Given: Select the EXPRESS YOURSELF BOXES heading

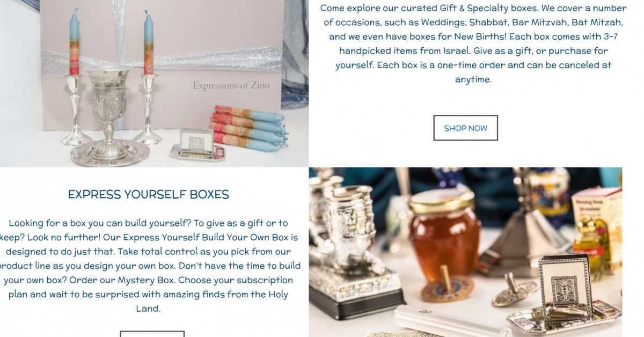Looking at the screenshot, I should 149,194.
